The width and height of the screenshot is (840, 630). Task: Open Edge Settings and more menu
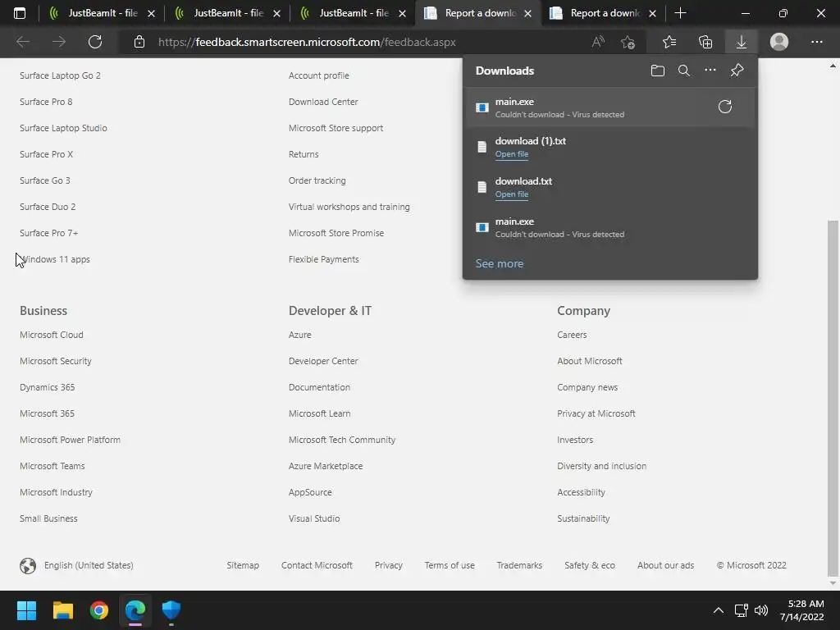(816, 42)
